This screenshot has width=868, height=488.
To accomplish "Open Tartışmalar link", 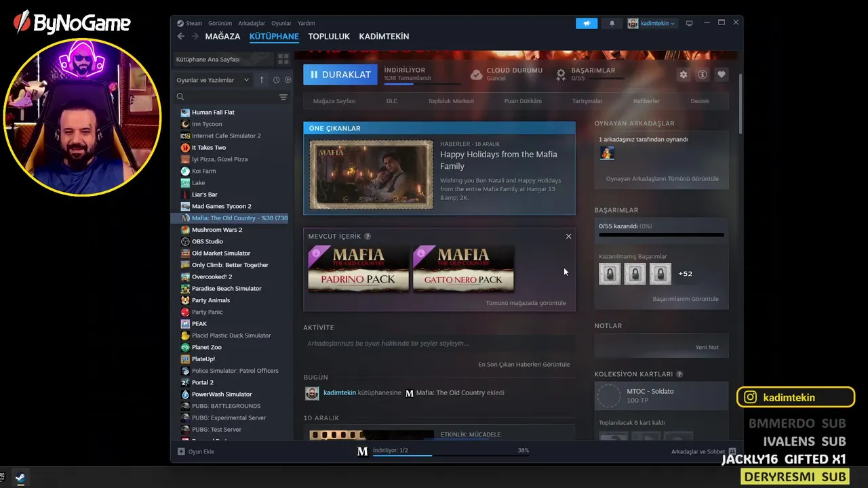I will pyautogui.click(x=587, y=101).
